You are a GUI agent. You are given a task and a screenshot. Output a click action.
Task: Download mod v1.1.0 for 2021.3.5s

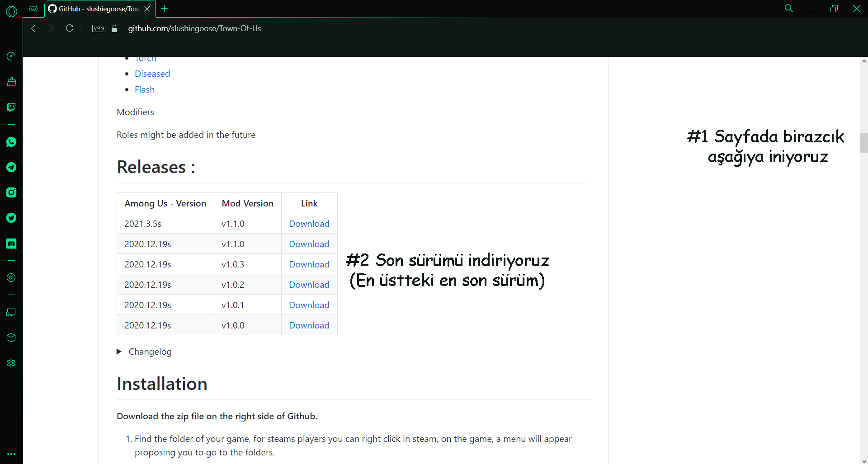click(309, 224)
